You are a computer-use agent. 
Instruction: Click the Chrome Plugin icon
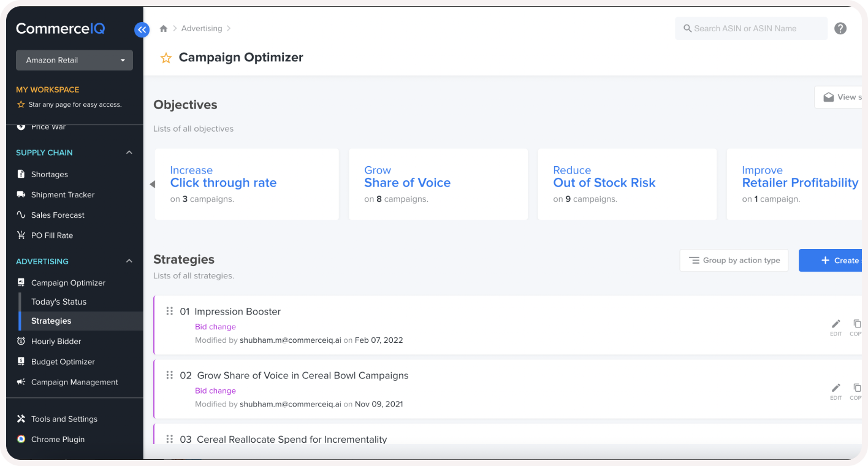click(x=21, y=439)
